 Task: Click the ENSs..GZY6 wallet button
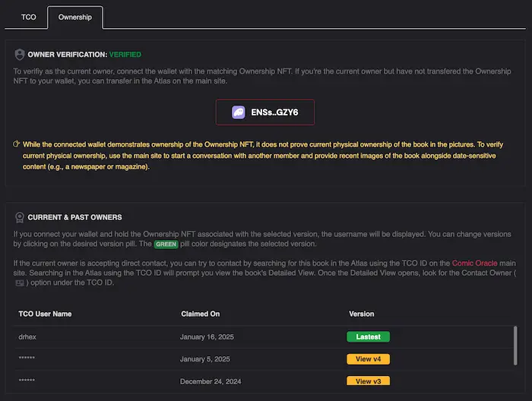[265, 112]
